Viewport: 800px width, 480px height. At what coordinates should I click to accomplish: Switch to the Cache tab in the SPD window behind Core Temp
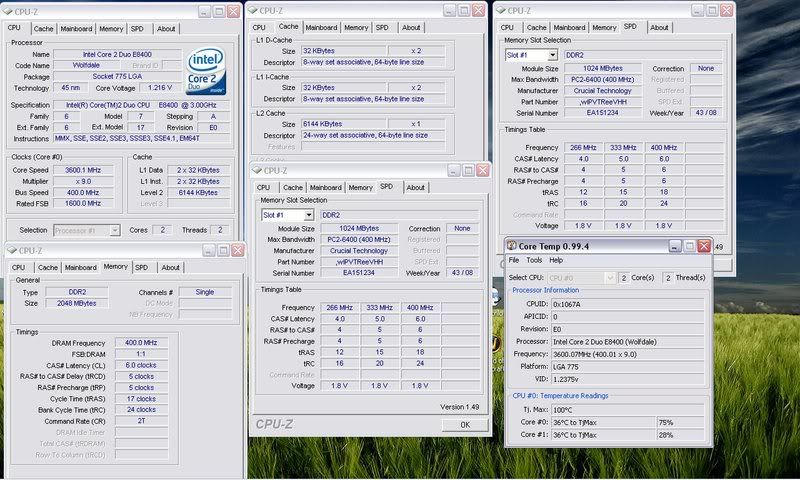pyautogui.click(x=536, y=28)
